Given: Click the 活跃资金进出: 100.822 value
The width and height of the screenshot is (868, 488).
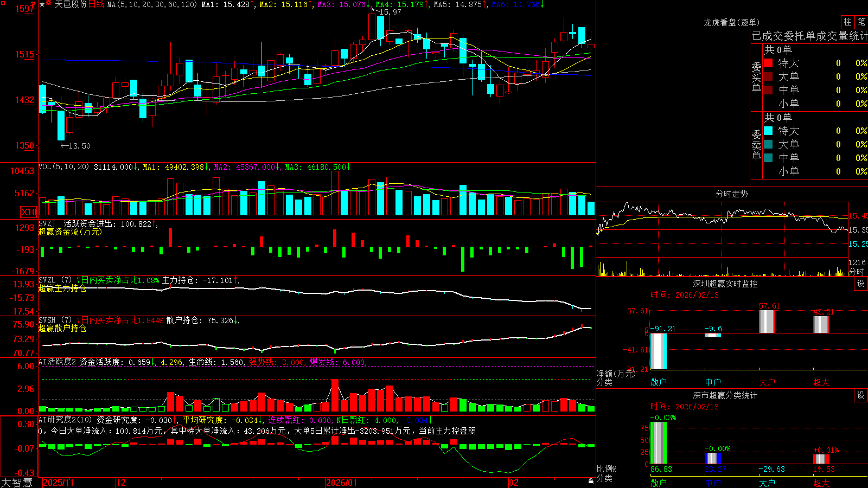Looking at the screenshot, I should coord(107,223).
